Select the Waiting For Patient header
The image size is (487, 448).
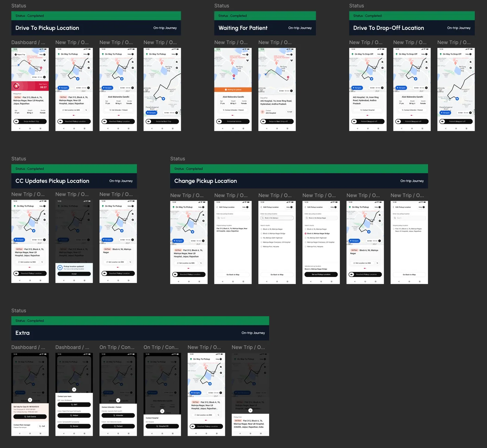265,28
